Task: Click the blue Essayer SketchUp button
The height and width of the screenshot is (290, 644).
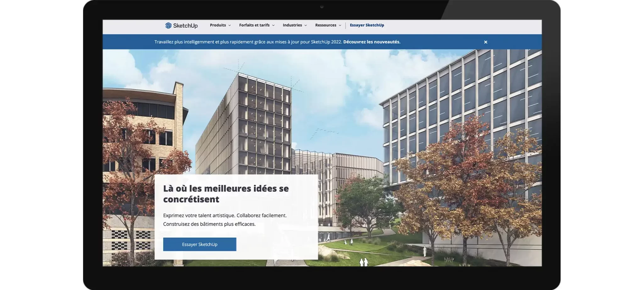Action: [x=200, y=244]
